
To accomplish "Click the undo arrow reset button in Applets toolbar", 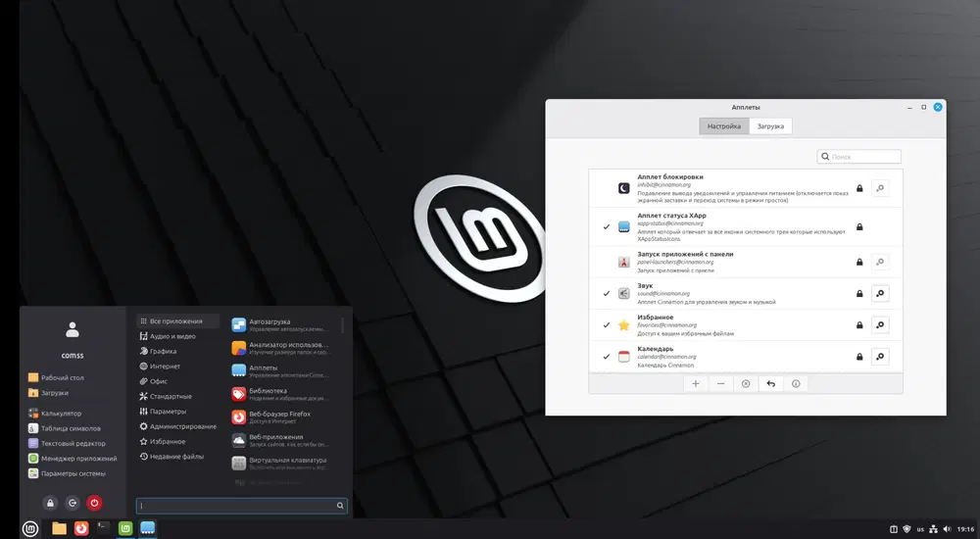I will [770, 384].
